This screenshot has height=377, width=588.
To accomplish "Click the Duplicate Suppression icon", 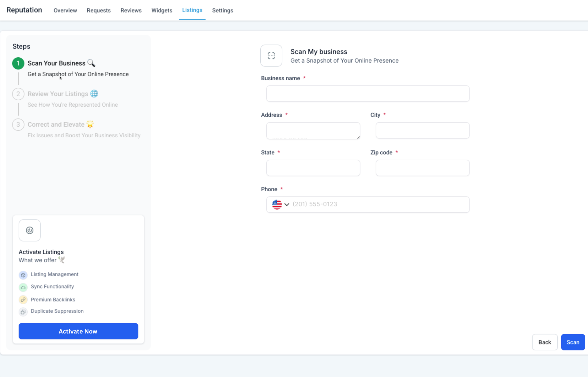I will pos(23,312).
